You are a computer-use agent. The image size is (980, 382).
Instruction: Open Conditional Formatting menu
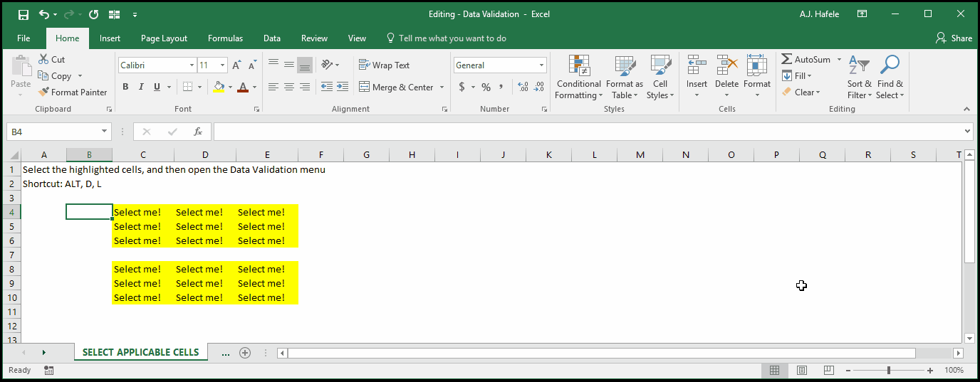[x=578, y=78]
